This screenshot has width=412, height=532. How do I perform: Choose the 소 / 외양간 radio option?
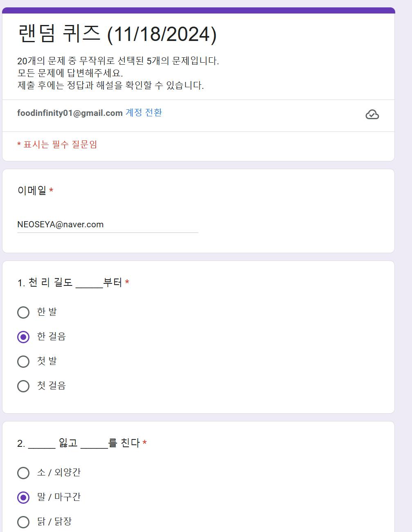(23, 473)
